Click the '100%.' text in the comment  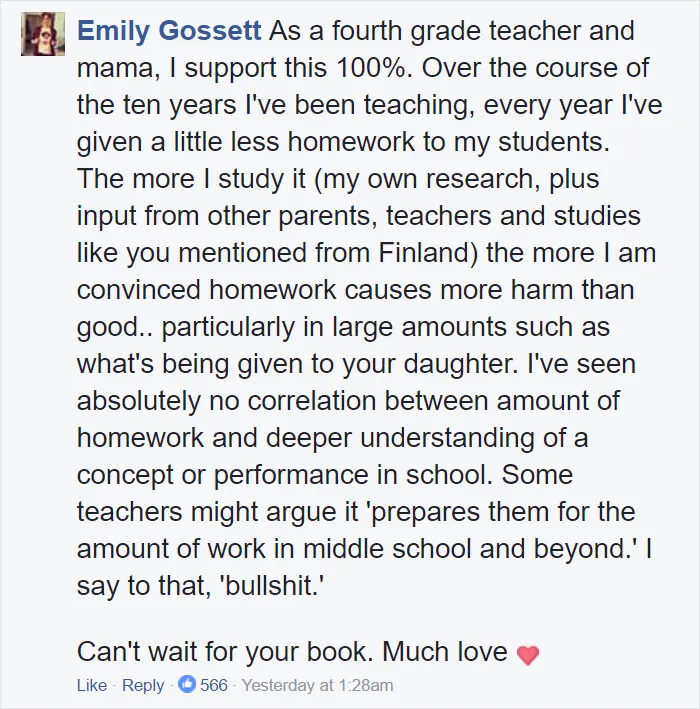coord(374,68)
